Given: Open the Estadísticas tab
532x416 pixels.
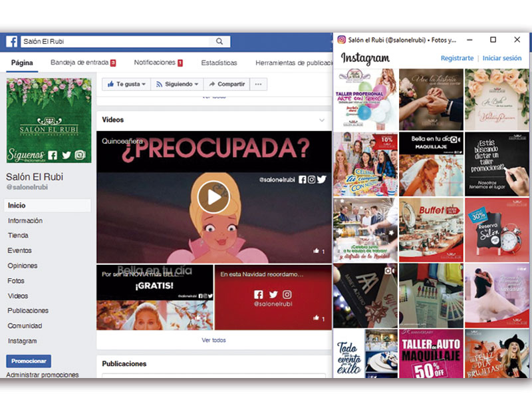Looking at the screenshot, I should pyautogui.click(x=219, y=63).
